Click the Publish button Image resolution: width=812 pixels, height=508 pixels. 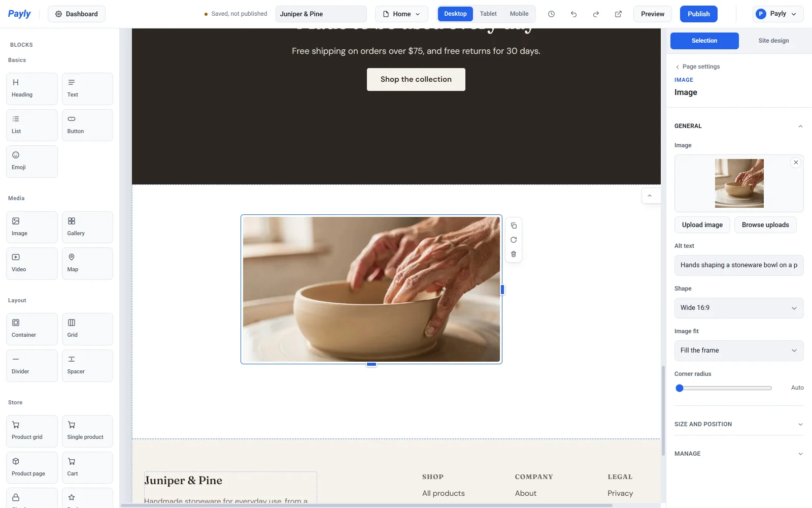click(699, 14)
